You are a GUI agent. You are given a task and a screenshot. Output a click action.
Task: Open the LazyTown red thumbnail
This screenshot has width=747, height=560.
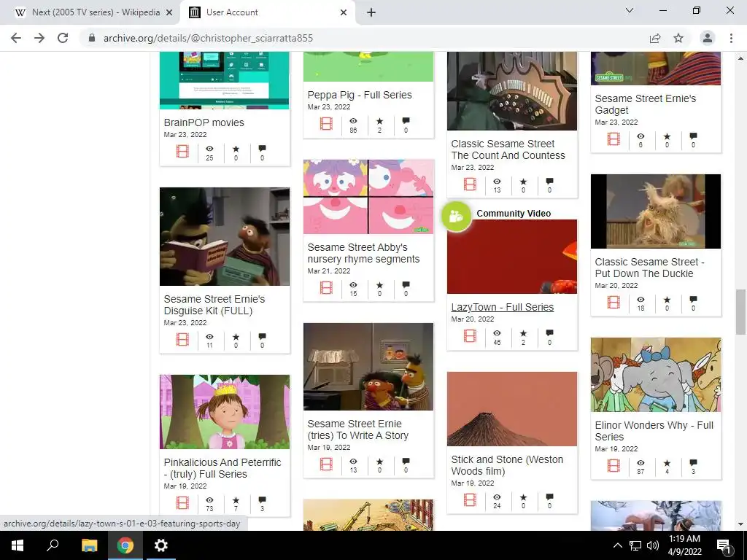tap(511, 257)
